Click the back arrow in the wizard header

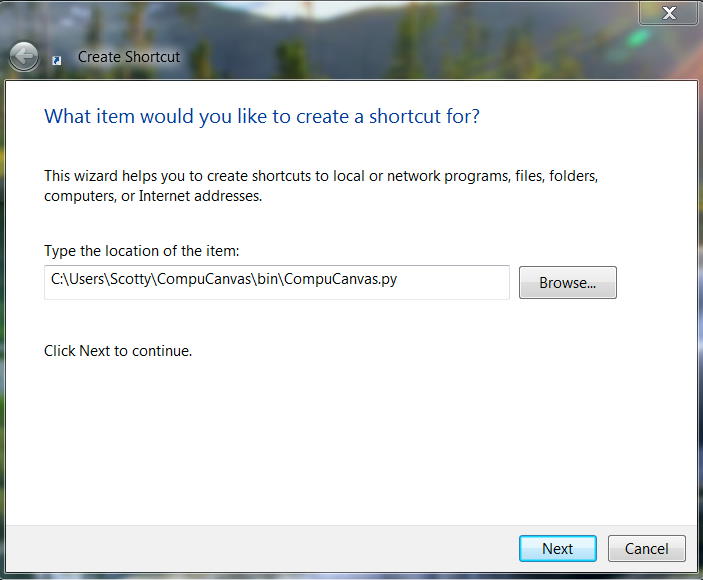tap(24, 57)
